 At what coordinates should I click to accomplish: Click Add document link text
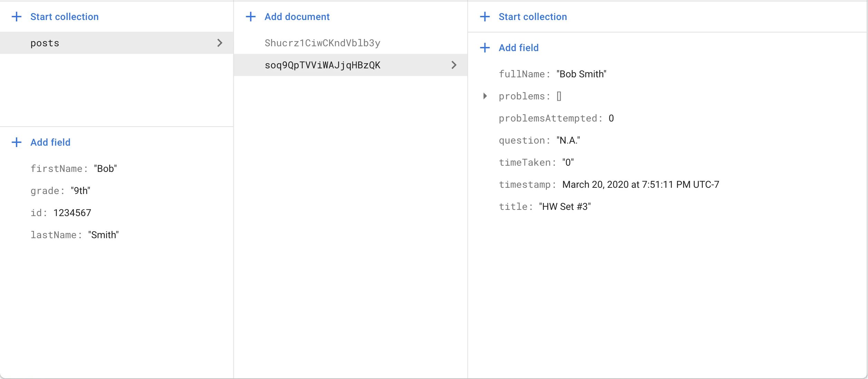pos(297,17)
